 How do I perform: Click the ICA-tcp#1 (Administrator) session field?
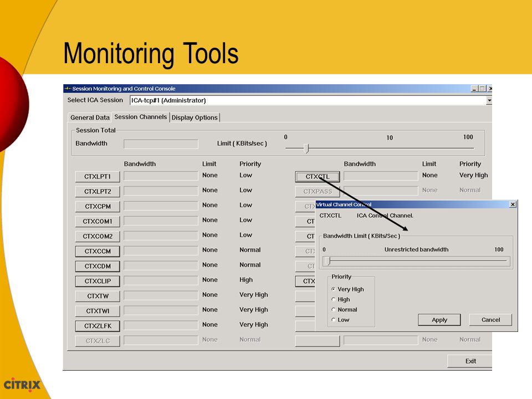tap(308, 100)
